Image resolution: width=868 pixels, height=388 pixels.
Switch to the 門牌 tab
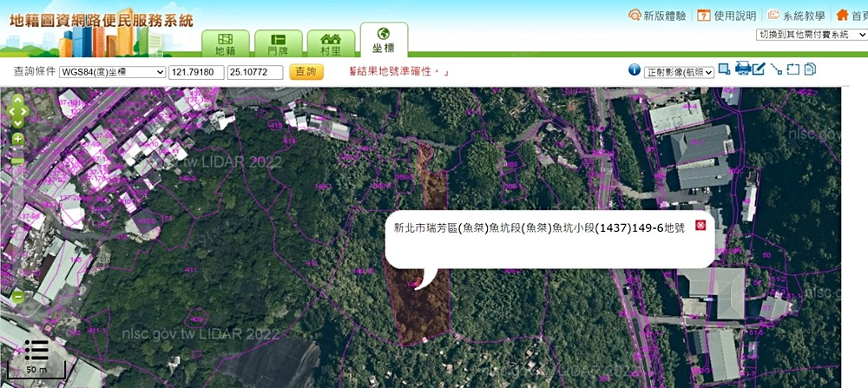click(x=278, y=44)
